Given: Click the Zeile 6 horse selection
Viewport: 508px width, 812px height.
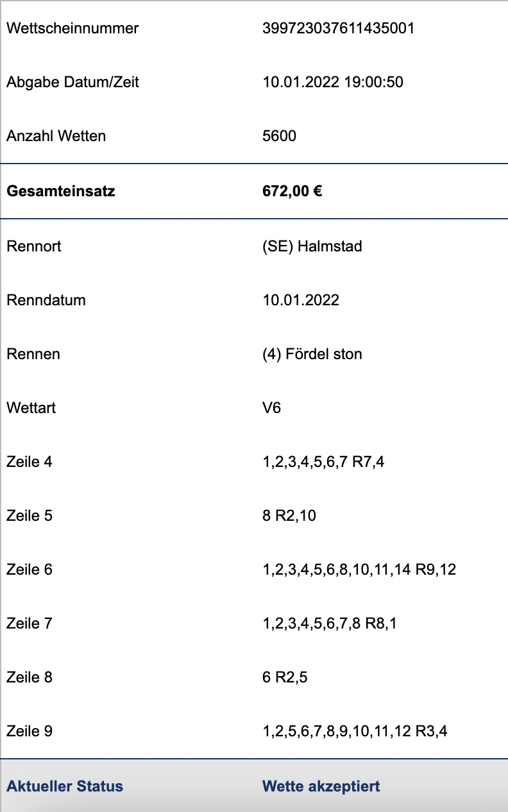Looking at the screenshot, I should (359, 570).
